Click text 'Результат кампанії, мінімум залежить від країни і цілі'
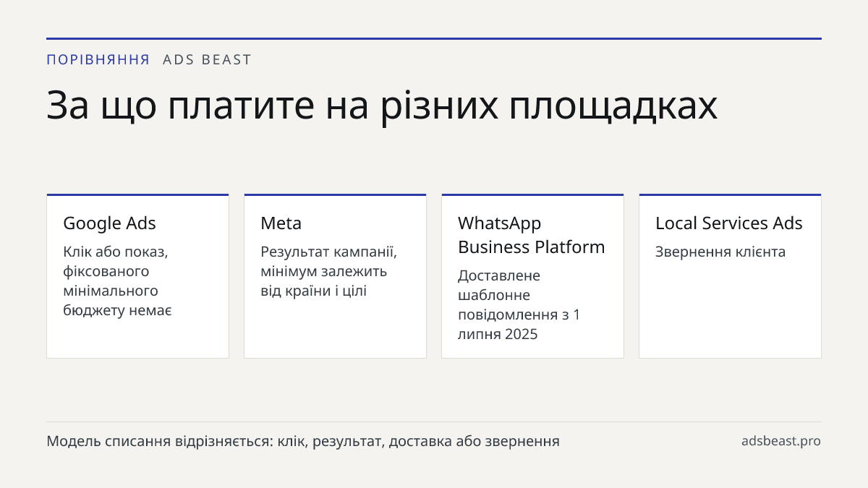Viewport: 868px width, 488px height. tap(329, 272)
